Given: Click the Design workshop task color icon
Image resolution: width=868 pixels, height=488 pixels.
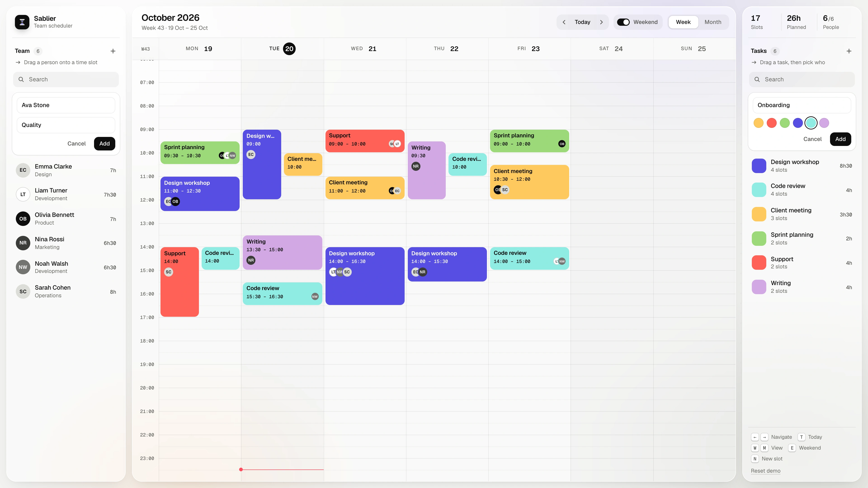Looking at the screenshot, I should click(x=759, y=166).
